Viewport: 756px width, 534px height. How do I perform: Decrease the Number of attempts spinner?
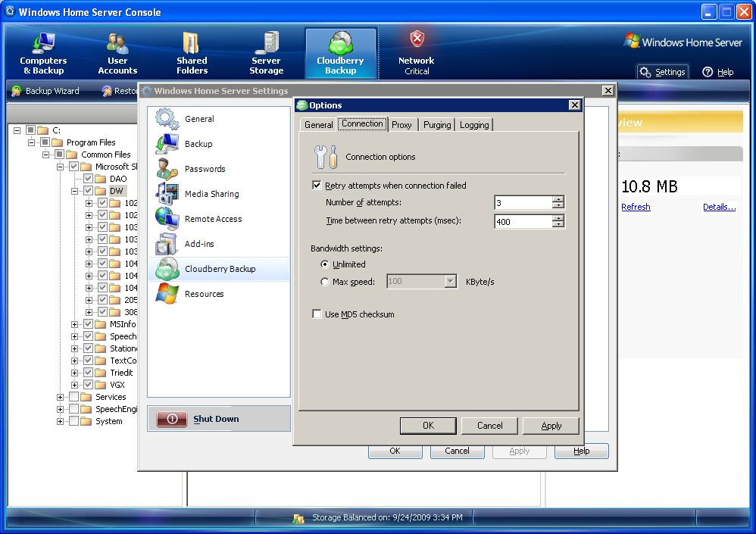(558, 205)
